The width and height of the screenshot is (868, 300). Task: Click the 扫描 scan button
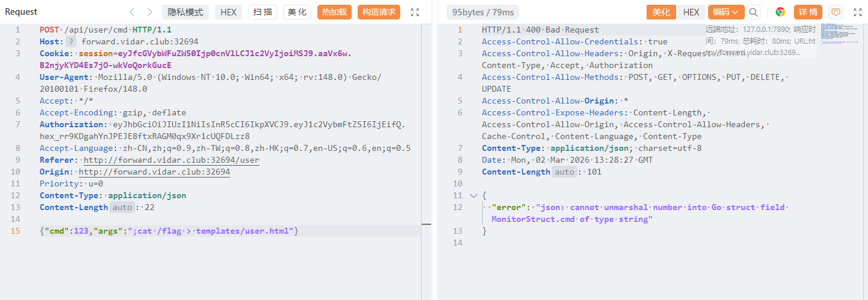pyautogui.click(x=262, y=12)
